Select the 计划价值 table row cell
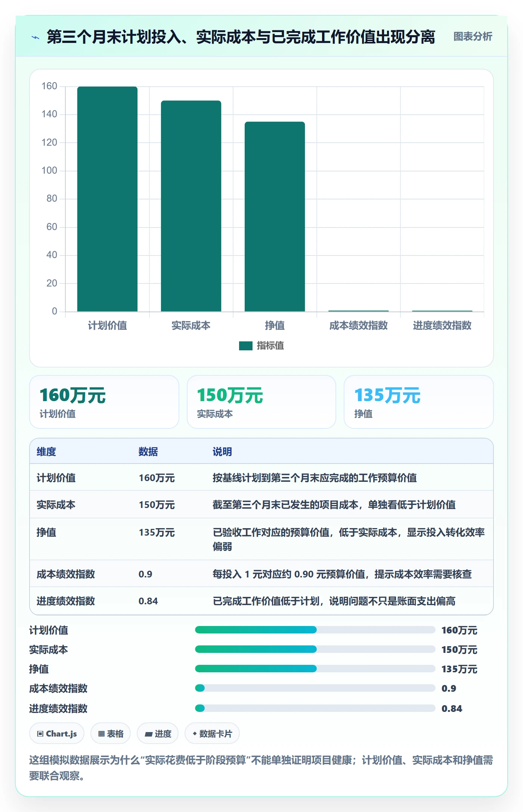Viewport: 523px width, 812px height. pos(56,478)
